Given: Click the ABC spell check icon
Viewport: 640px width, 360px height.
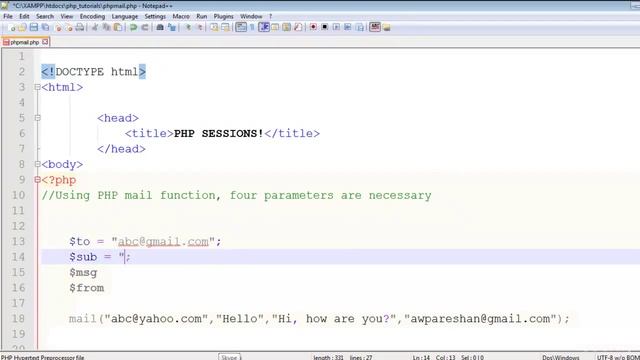Looking at the screenshot, I should [375, 27].
